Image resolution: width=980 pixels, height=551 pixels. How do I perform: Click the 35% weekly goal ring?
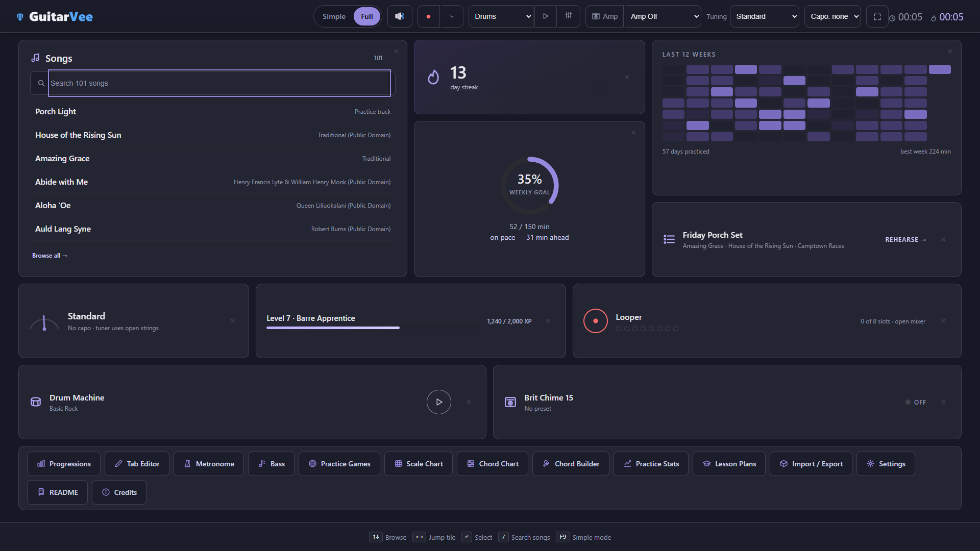click(x=530, y=185)
